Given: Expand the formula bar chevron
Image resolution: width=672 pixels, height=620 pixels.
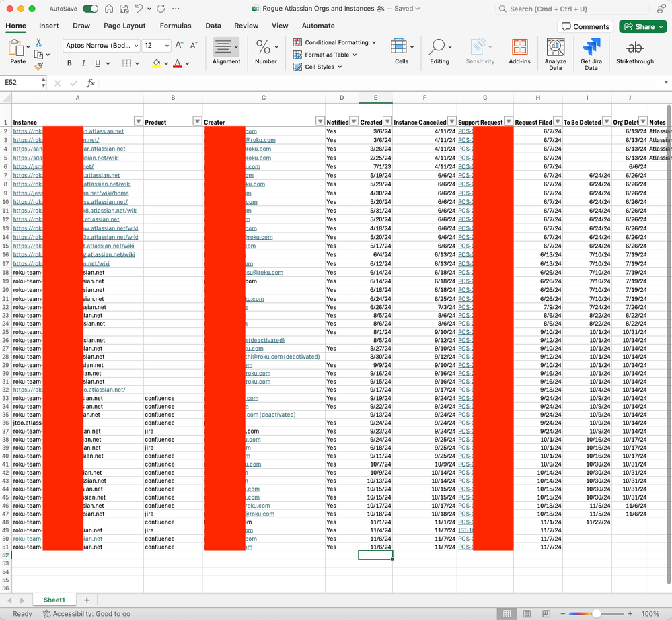Looking at the screenshot, I should point(666,82).
